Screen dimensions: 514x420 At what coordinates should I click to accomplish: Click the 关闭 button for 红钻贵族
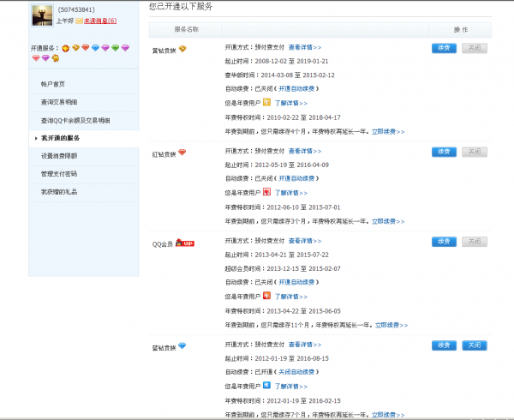tap(475, 152)
